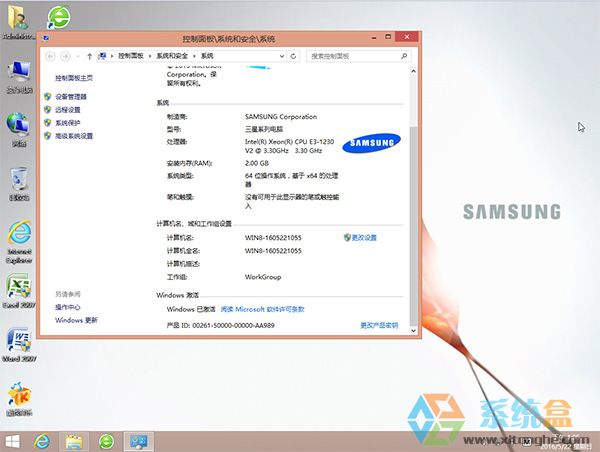Open the green 360 browser in the taskbar
The height and width of the screenshot is (452, 600).
106,442
